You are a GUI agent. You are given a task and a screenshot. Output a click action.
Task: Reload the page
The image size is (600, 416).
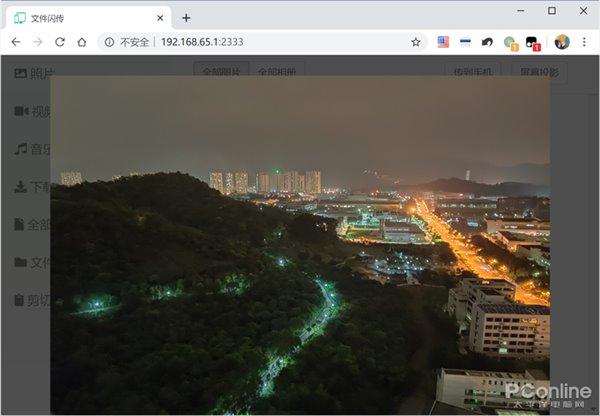pyautogui.click(x=60, y=42)
